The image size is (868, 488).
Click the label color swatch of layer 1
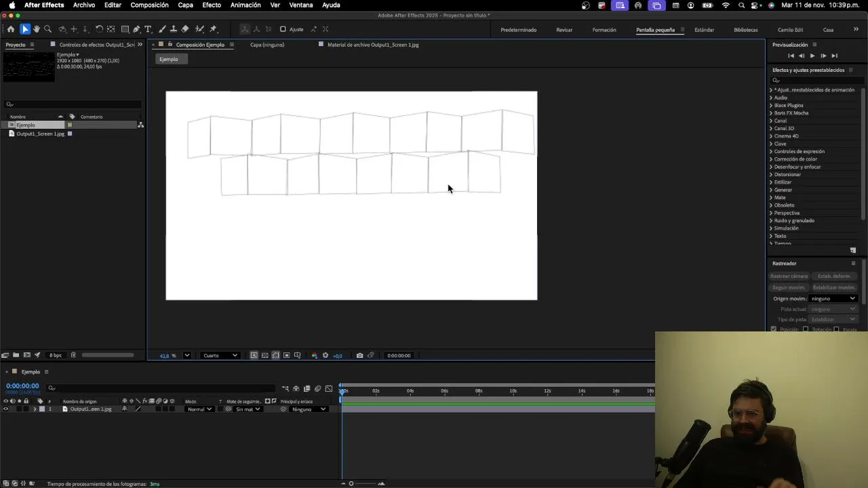click(41, 409)
